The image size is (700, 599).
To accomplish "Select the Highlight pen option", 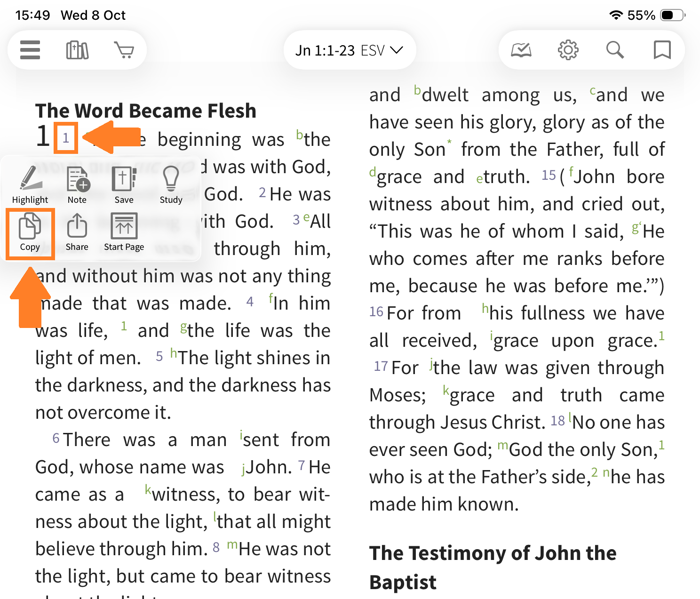I will click(x=30, y=185).
